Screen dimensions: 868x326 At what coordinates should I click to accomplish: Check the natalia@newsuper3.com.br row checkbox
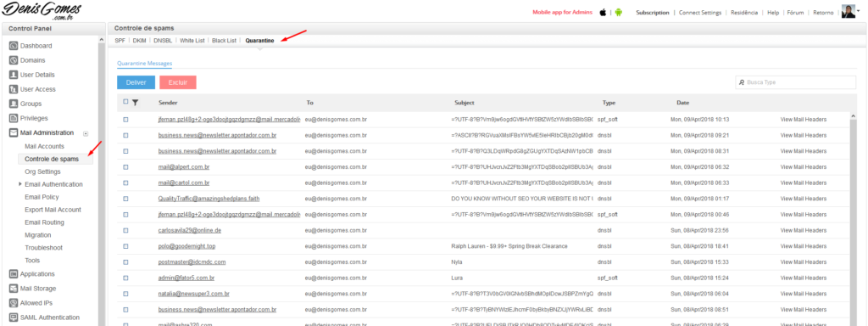tap(125, 294)
